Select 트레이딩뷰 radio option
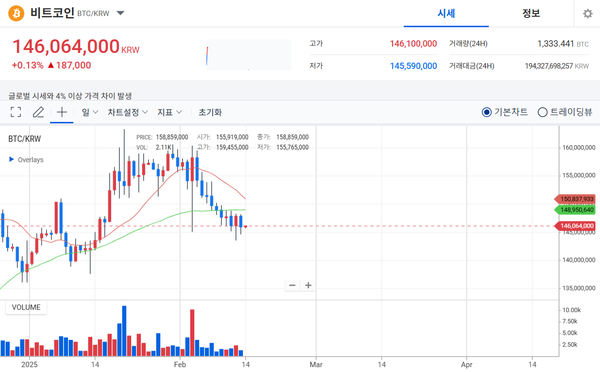This screenshot has width=600, height=372. [565, 112]
